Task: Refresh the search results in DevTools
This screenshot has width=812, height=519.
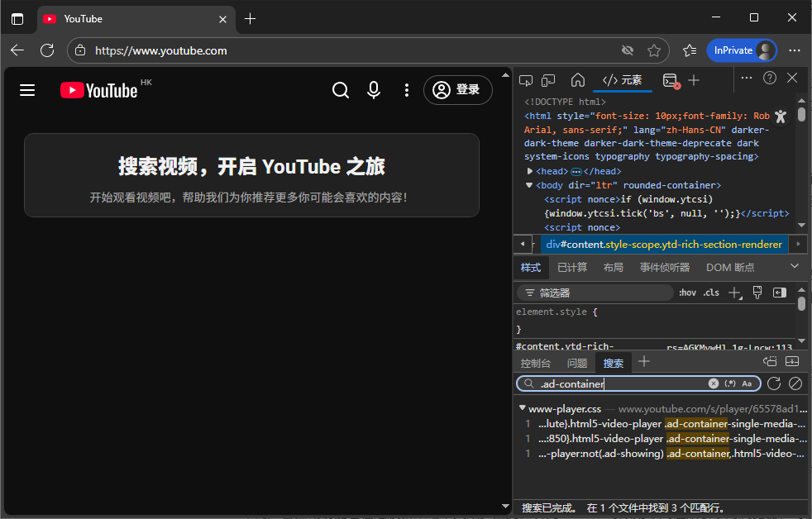Action: point(774,383)
